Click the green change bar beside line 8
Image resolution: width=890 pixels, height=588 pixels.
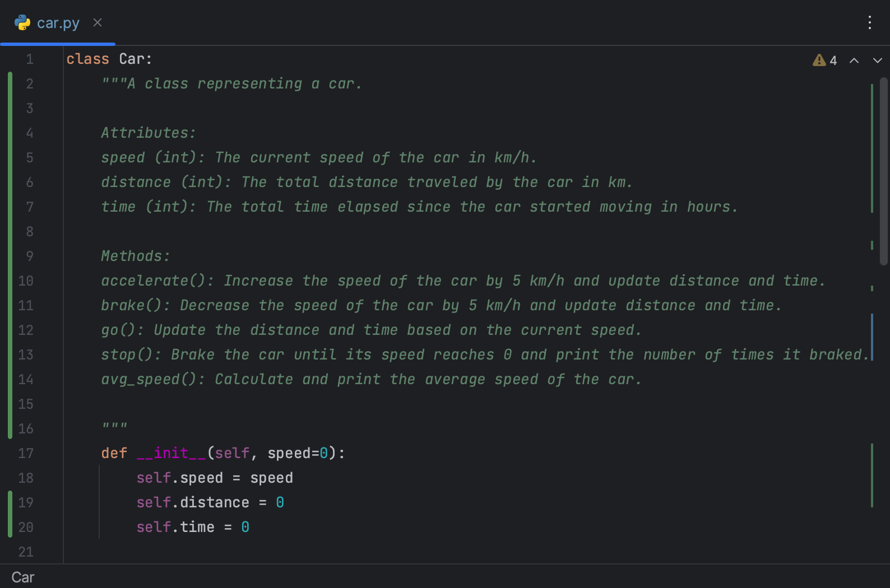tap(10, 231)
